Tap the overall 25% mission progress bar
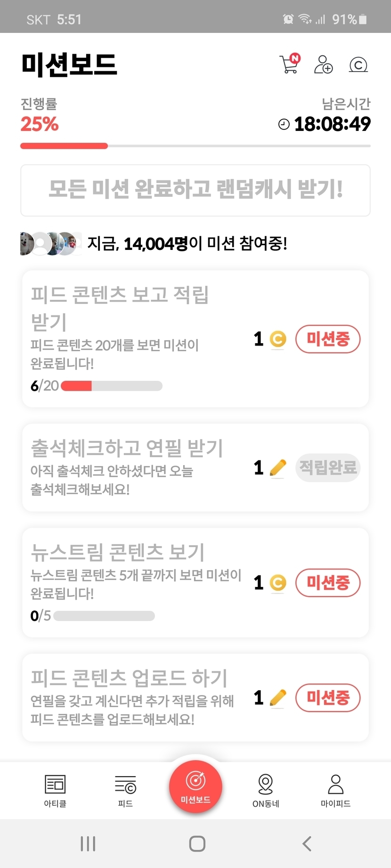Image resolution: width=391 pixels, height=868 pixels. tap(195, 146)
